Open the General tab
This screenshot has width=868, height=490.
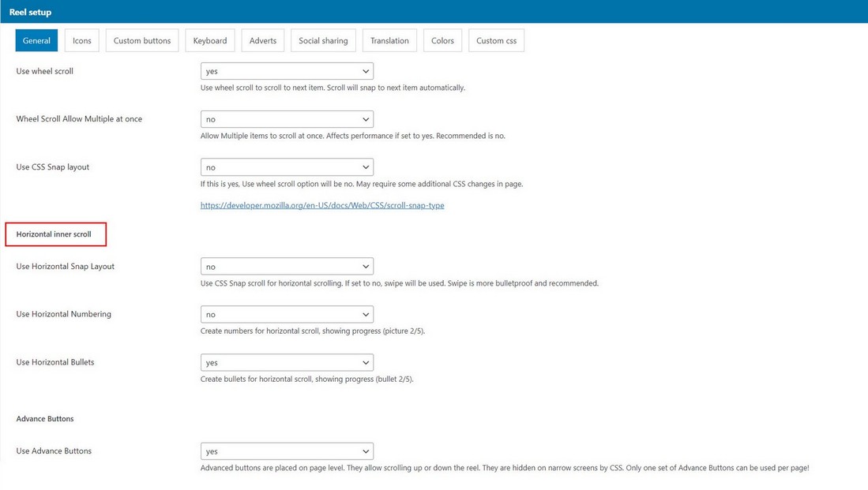36,41
